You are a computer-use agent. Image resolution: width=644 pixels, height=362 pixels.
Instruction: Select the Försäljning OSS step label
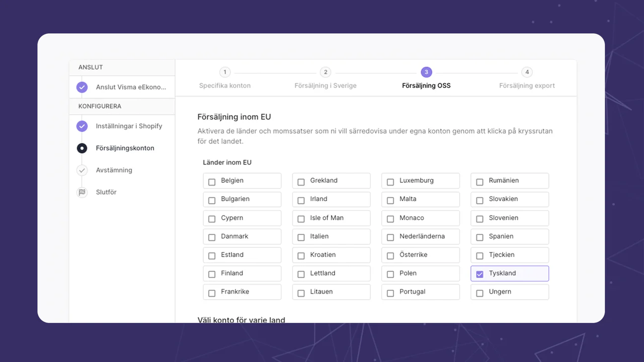point(426,85)
